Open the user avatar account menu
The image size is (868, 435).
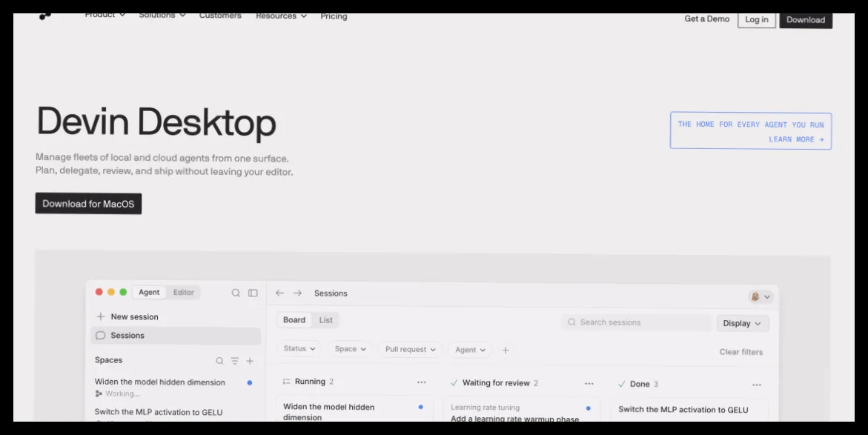click(x=761, y=296)
